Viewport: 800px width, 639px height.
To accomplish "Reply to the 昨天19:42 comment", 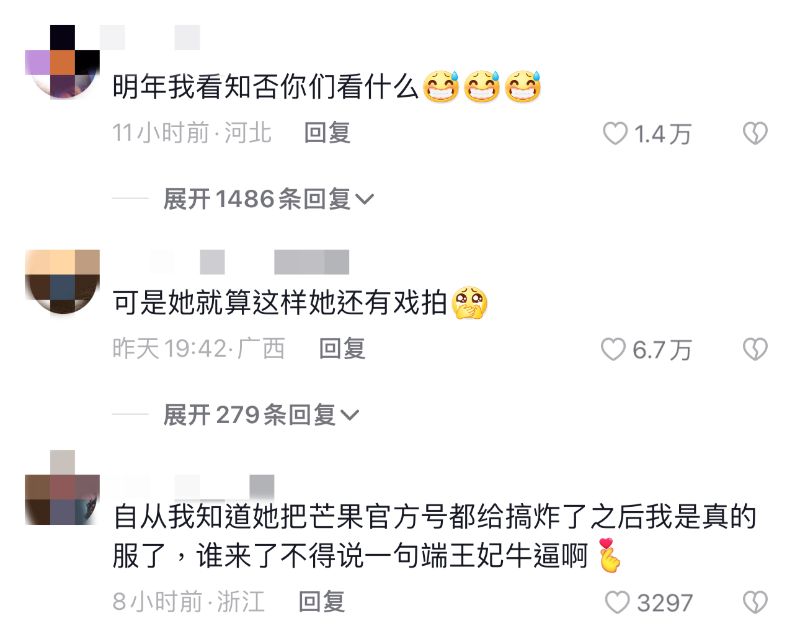I will 342,349.
